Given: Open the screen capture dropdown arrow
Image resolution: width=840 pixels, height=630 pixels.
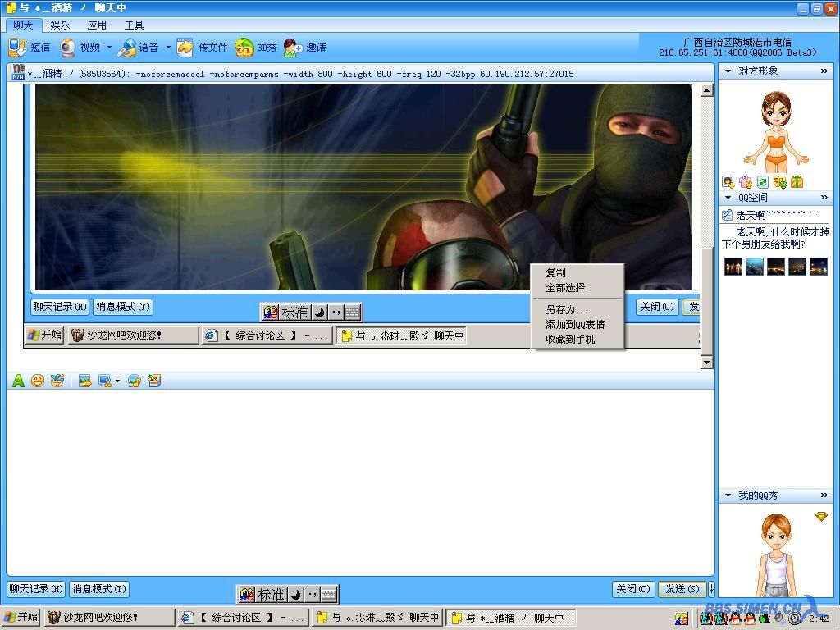Looking at the screenshot, I should coord(118,381).
